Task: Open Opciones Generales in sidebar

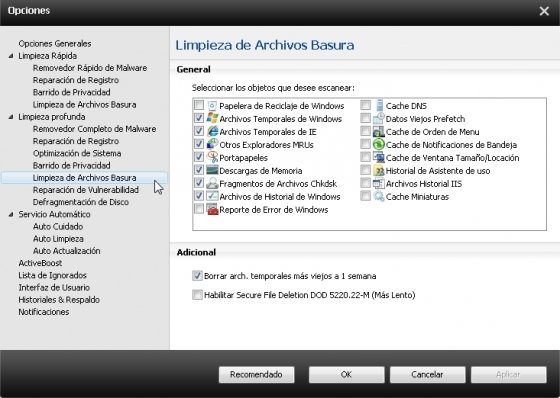Action: [55, 44]
